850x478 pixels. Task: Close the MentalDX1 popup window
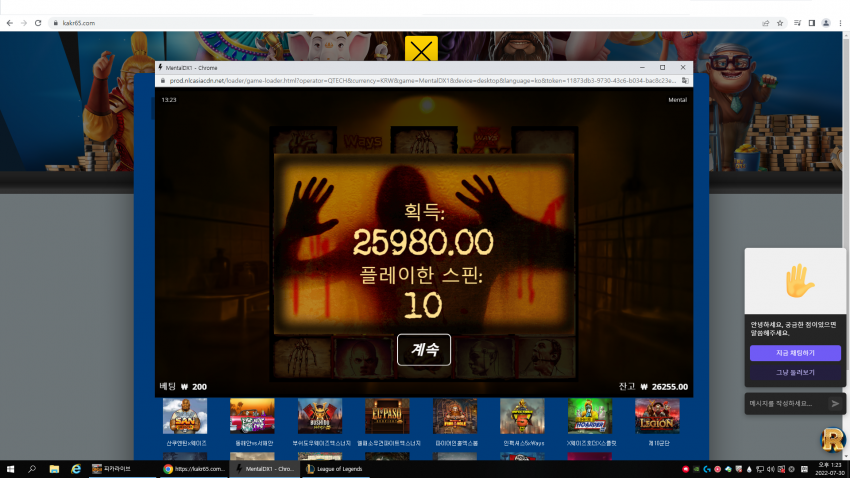tap(682, 67)
